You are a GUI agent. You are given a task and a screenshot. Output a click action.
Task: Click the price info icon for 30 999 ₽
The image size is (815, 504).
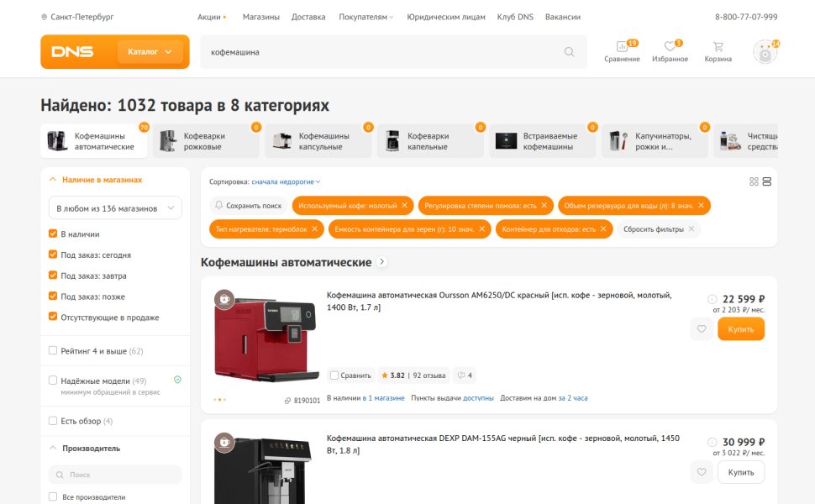coord(712,442)
